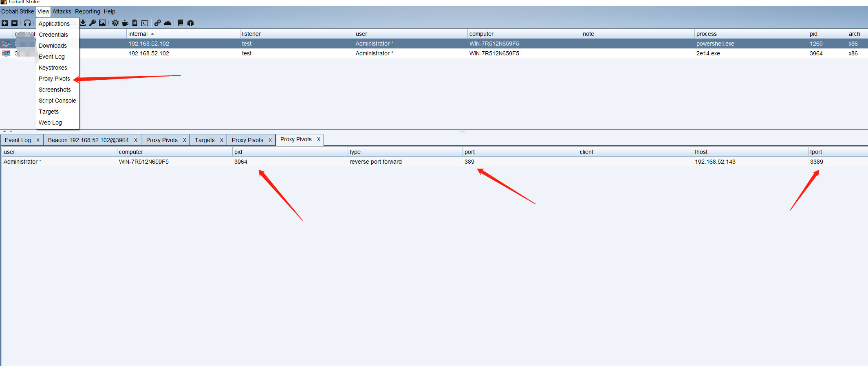Click the terminal icon for scripted web delivery
868x366 pixels.
[x=145, y=23]
